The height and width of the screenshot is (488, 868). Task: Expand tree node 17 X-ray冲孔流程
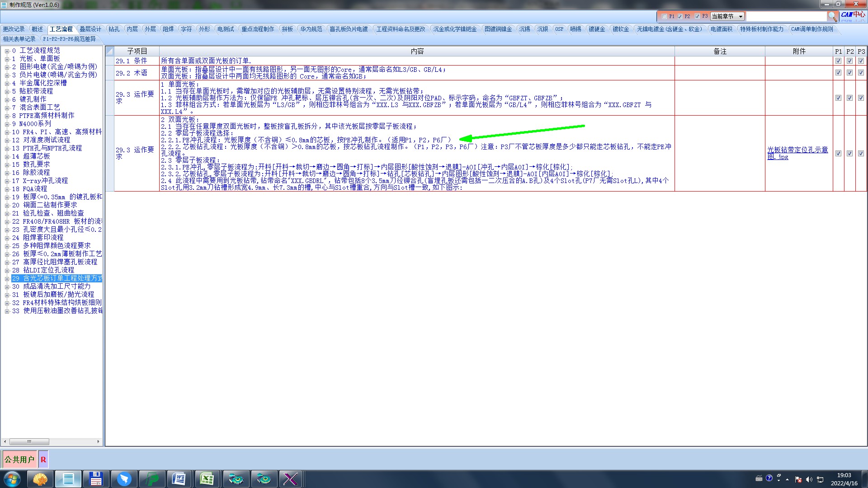coord(7,181)
